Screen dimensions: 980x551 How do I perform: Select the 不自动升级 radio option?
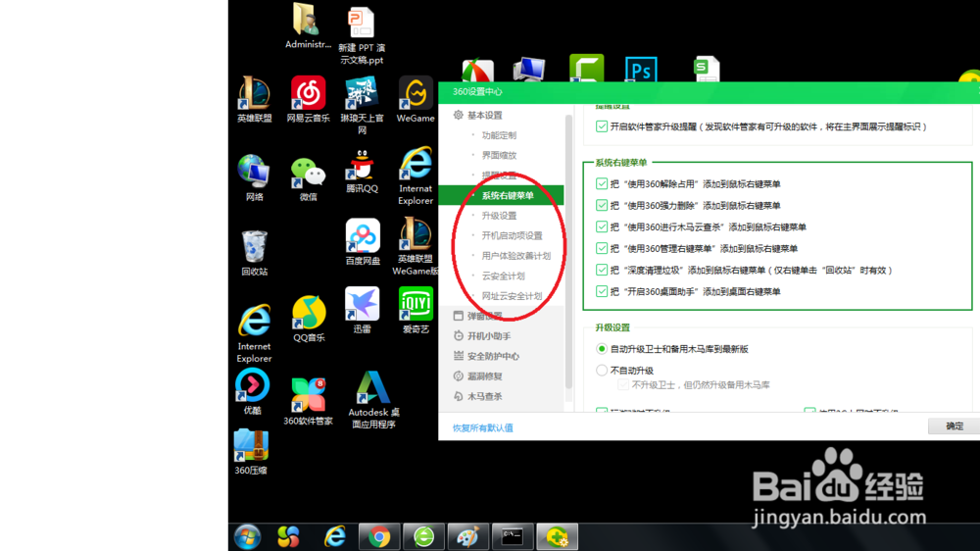pos(602,371)
